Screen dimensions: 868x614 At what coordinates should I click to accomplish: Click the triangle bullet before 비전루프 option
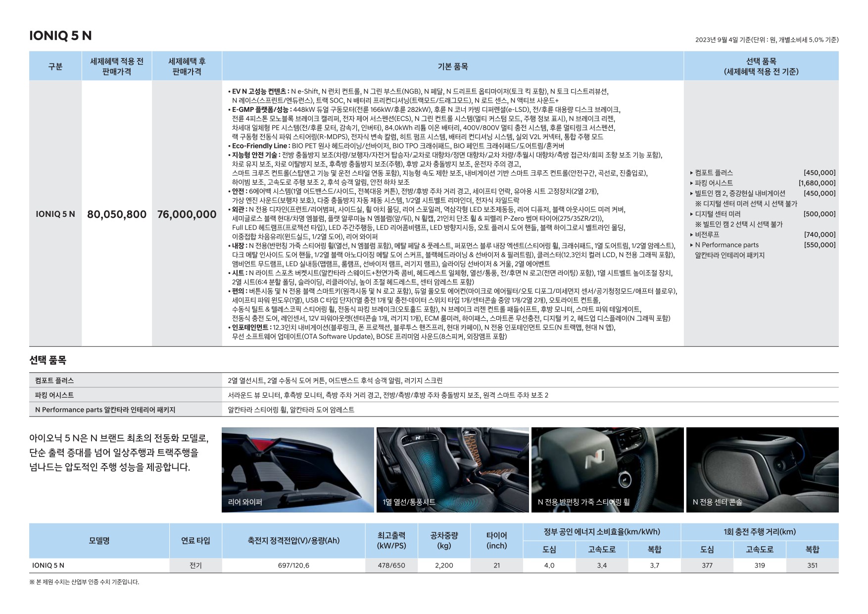pos(691,235)
